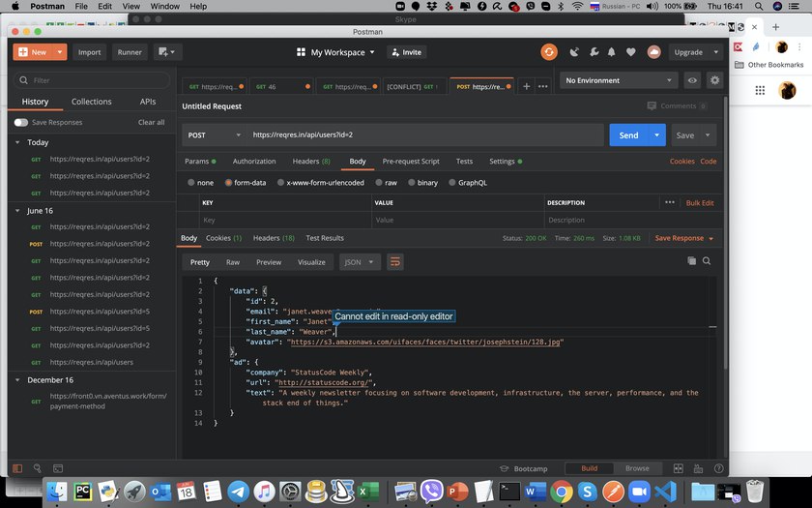Click the Invite button

pyautogui.click(x=407, y=52)
